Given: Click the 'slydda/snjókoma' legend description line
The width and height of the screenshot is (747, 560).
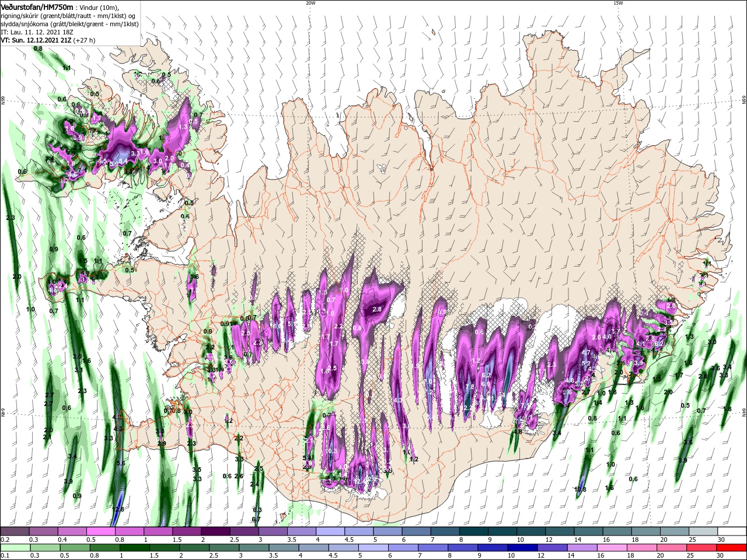Looking at the screenshot, I should (69, 24).
